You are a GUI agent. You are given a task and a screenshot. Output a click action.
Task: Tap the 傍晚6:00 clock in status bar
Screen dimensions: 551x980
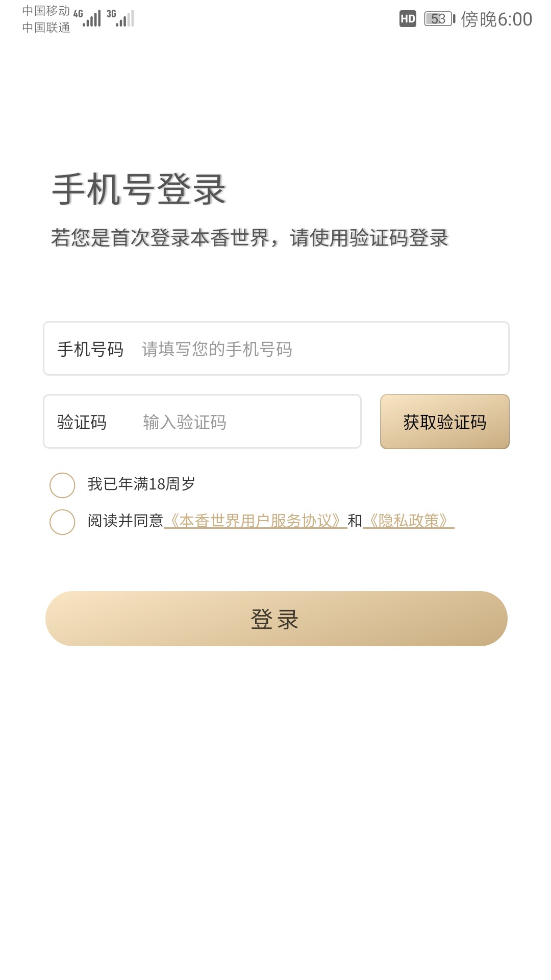pos(496,19)
